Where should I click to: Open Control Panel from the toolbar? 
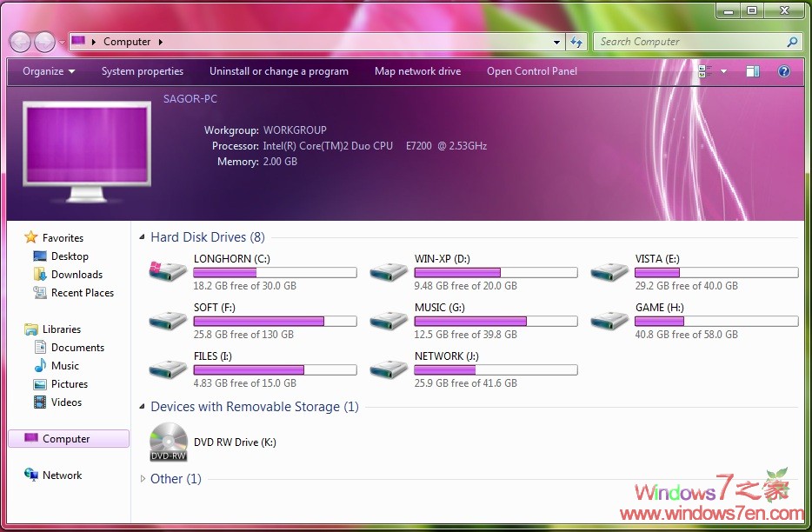[531, 71]
